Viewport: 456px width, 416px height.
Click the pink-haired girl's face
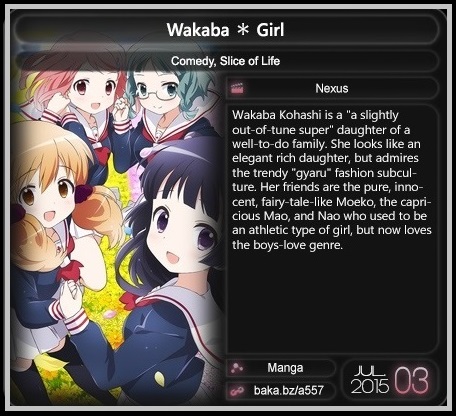click(x=93, y=95)
